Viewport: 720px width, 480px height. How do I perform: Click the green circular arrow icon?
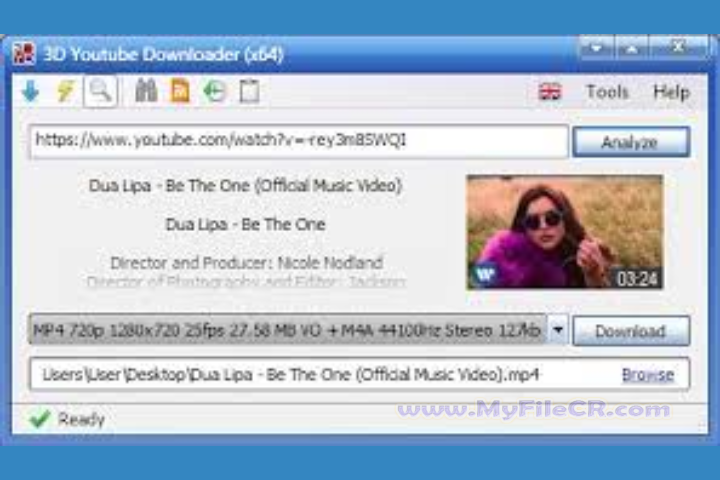215,91
